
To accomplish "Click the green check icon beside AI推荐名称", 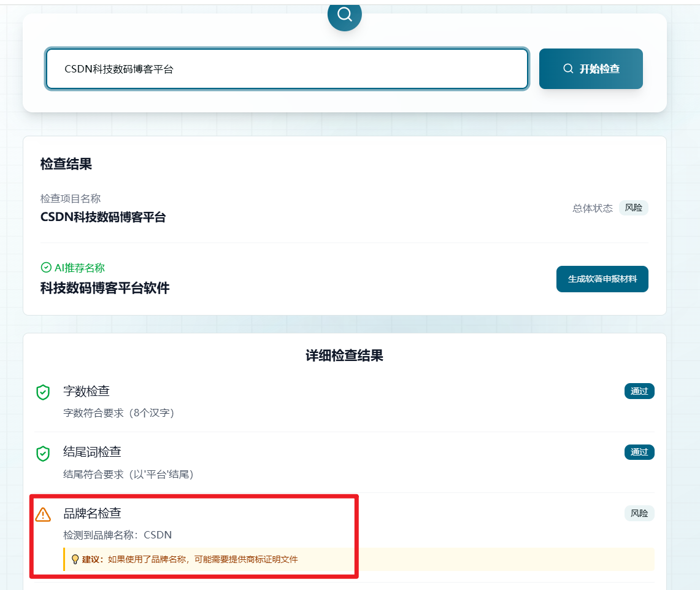I will click(x=46, y=268).
